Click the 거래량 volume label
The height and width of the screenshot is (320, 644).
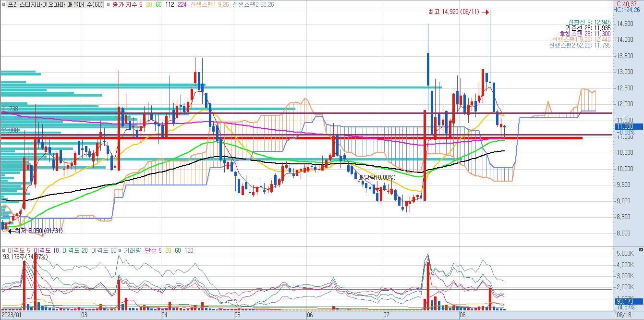pos(132,251)
